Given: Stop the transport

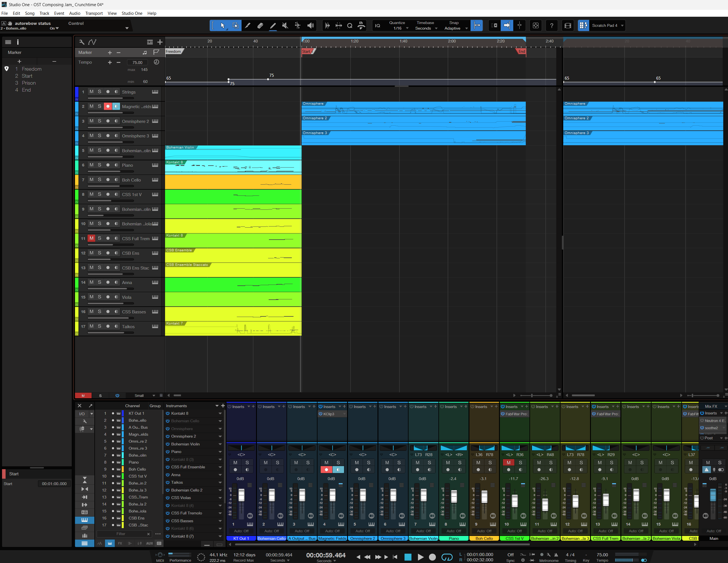Looking at the screenshot, I should coord(408,557).
